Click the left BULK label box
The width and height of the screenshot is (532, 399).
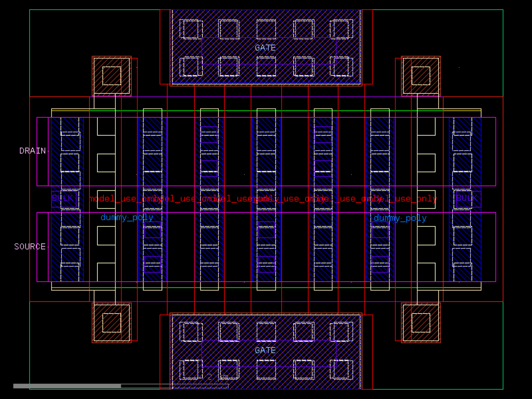pos(64,199)
